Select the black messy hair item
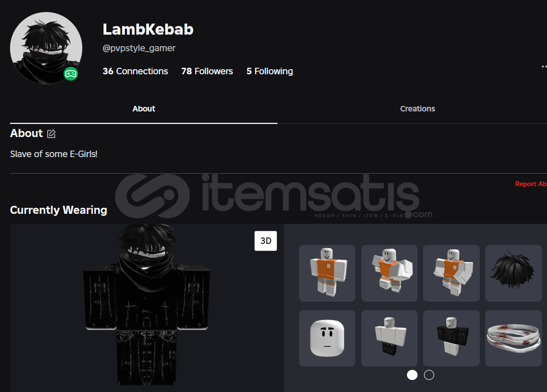Image resolution: width=547 pixels, height=392 pixels. click(513, 273)
